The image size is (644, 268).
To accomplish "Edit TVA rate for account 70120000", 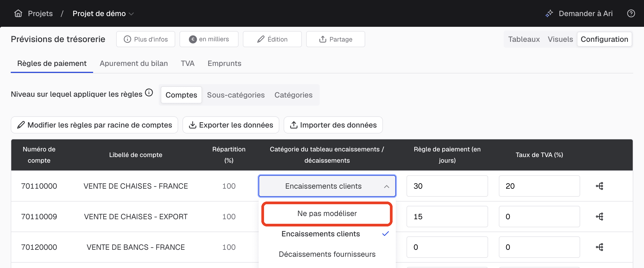I will coord(539,247).
